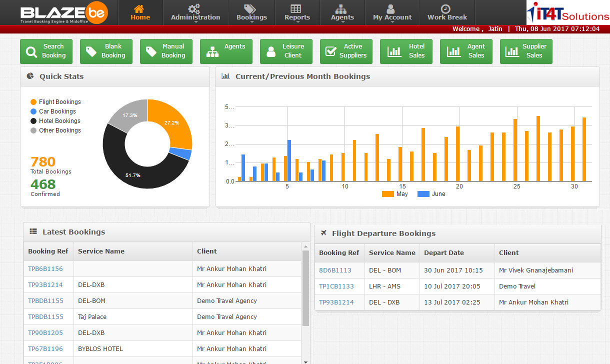Click the orange May legend swatch
610x364 pixels.
pos(388,194)
